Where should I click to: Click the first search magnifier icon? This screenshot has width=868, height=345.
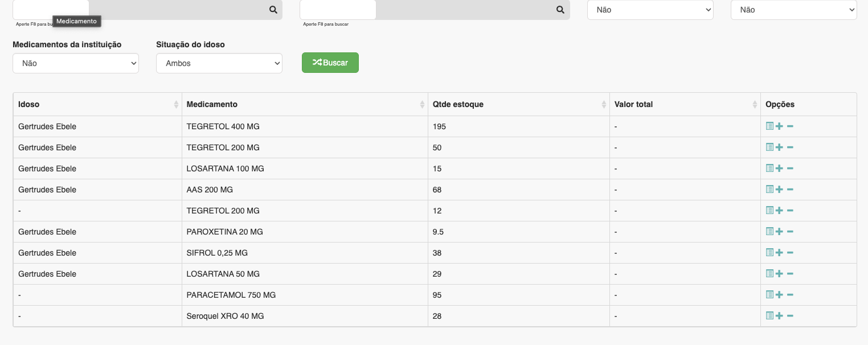pos(273,10)
